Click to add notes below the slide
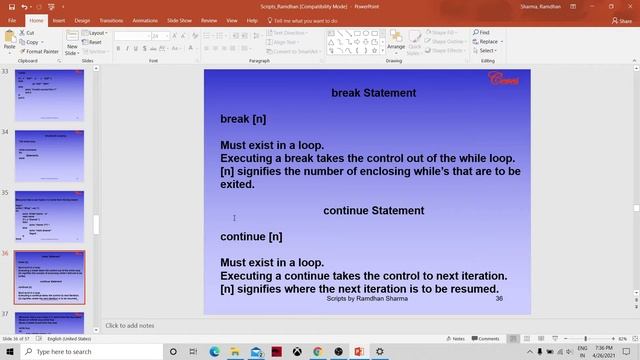Image resolution: width=640 pixels, height=360 pixels. point(130,326)
